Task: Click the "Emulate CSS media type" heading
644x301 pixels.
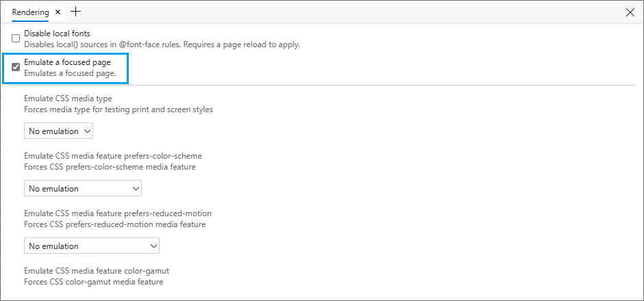Action: click(x=68, y=99)
